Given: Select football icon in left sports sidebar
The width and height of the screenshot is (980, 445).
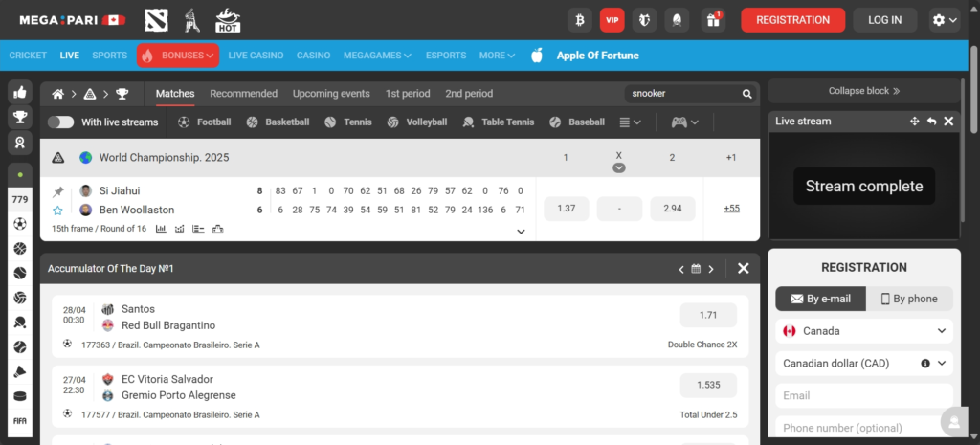Looking at the screenshot, I should click(x=20, y=224).
